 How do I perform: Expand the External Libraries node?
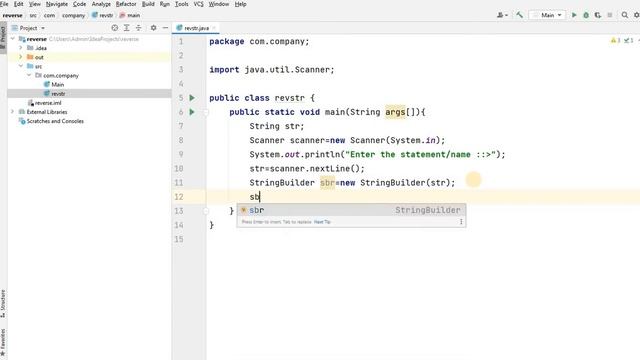pos(13,111)
